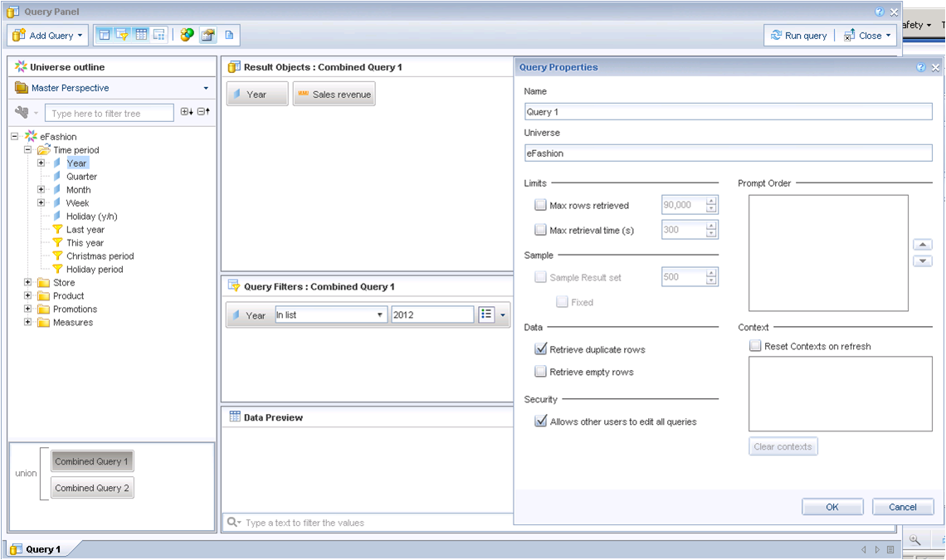Screen dimensions: 946x560
Task: Toggle the Data Preview pane icon
Action: click(x=139, y=34)
